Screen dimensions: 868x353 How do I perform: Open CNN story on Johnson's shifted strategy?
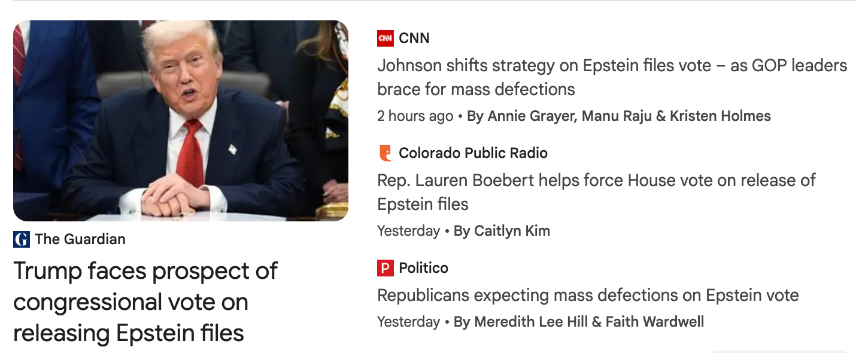pyautogui.click(x=612, y=77)
